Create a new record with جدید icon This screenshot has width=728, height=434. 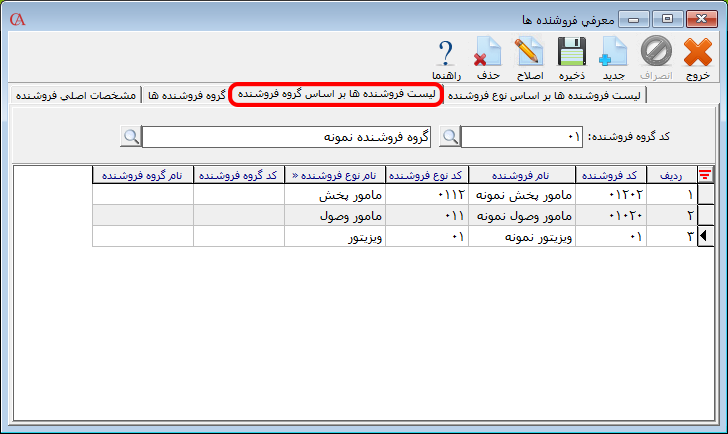click(613, 58)
